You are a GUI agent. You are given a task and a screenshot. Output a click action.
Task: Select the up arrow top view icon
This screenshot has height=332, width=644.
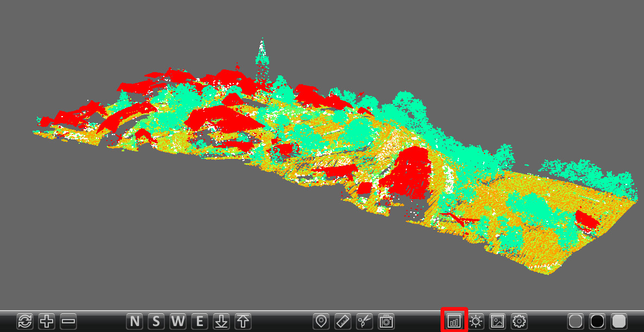pos(243,321)
